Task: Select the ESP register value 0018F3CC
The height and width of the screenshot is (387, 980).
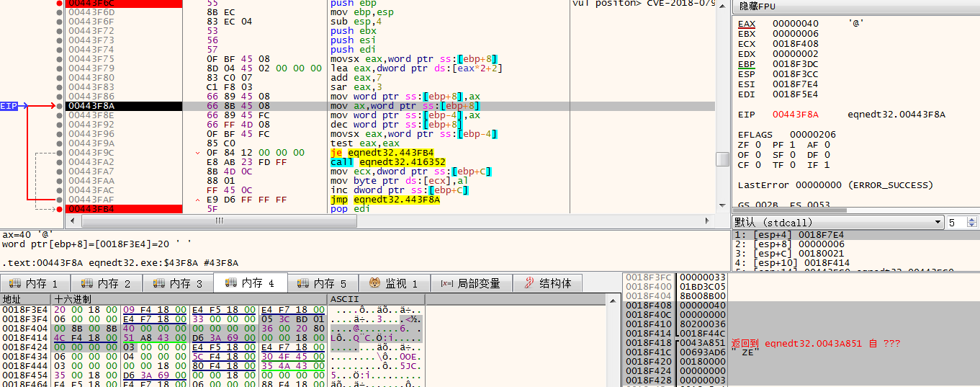Action: (795, 74)
